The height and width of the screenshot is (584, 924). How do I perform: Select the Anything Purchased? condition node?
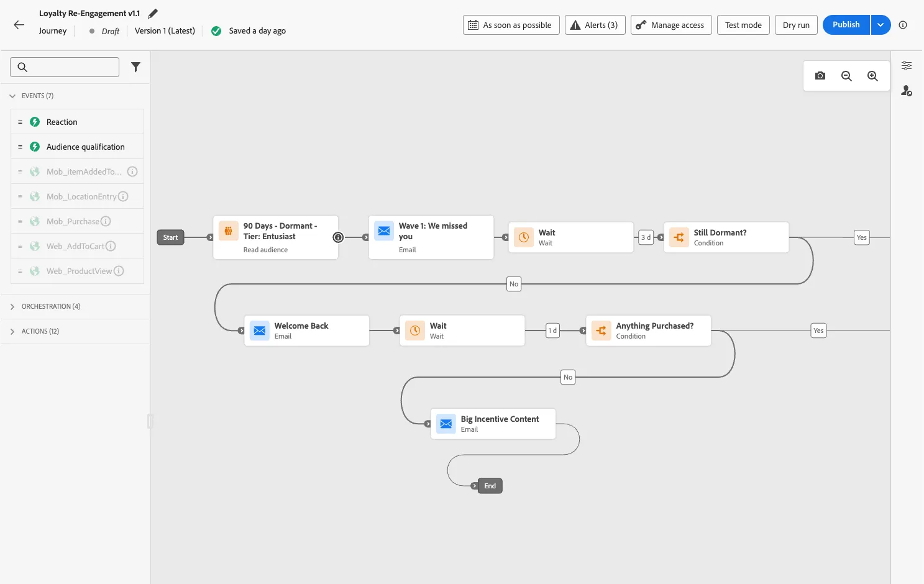[x=649, y=331]
